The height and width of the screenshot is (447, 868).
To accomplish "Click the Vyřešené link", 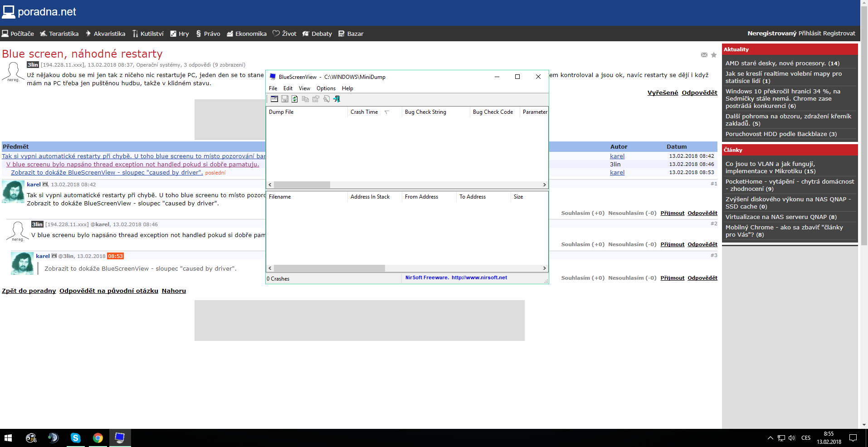I will [663, 92].
